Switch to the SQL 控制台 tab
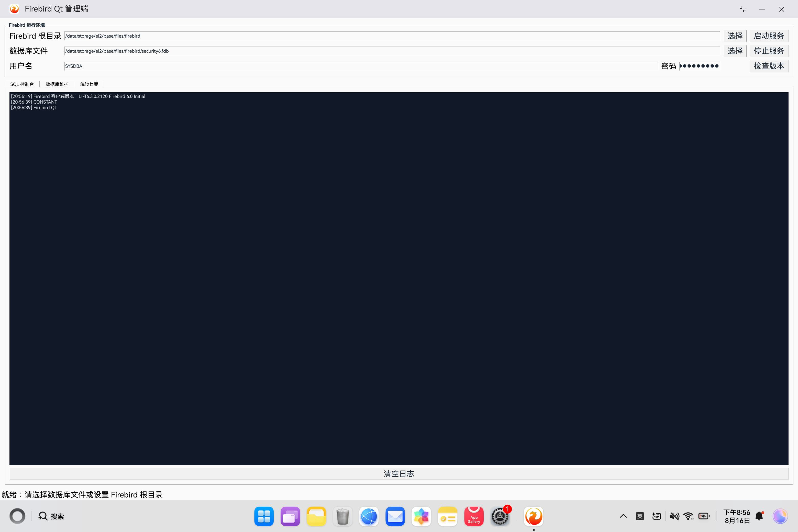This screenshot has width=798, height=532. [x=22, y=84]
